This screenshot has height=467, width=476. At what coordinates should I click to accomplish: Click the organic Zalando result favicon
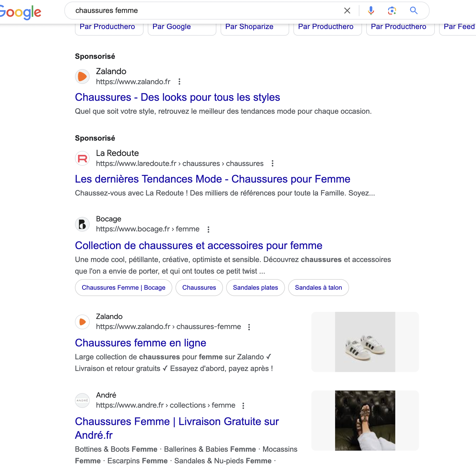(83, 322)
